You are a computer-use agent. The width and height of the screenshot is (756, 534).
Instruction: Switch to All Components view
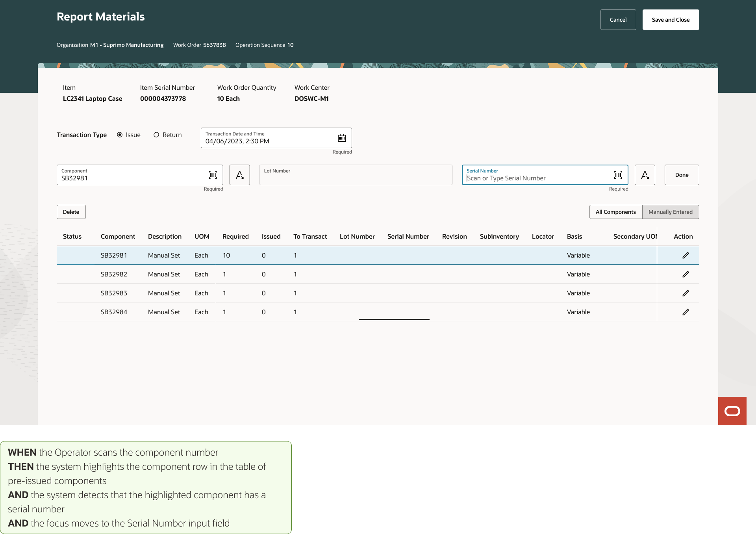coord(615,212)
